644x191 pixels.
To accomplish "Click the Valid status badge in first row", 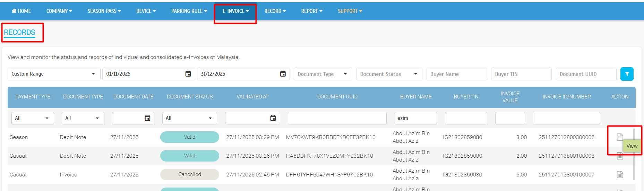I will 189,137.
